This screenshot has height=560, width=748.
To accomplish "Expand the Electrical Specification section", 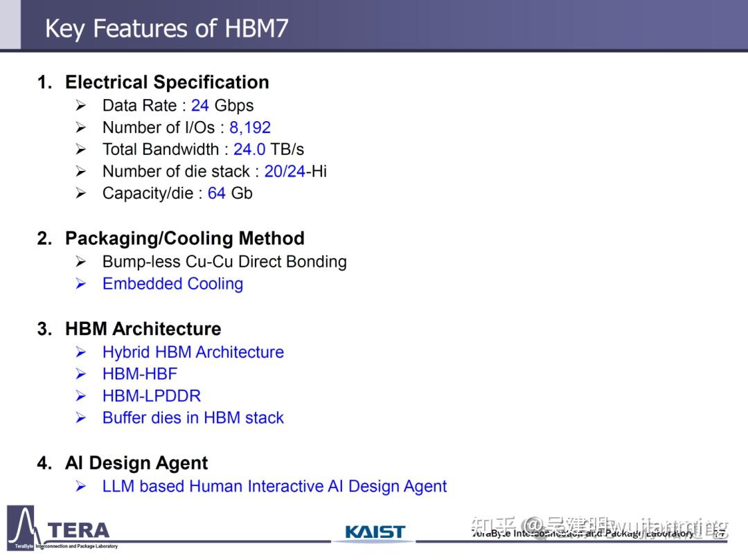I will pos(167,82).
